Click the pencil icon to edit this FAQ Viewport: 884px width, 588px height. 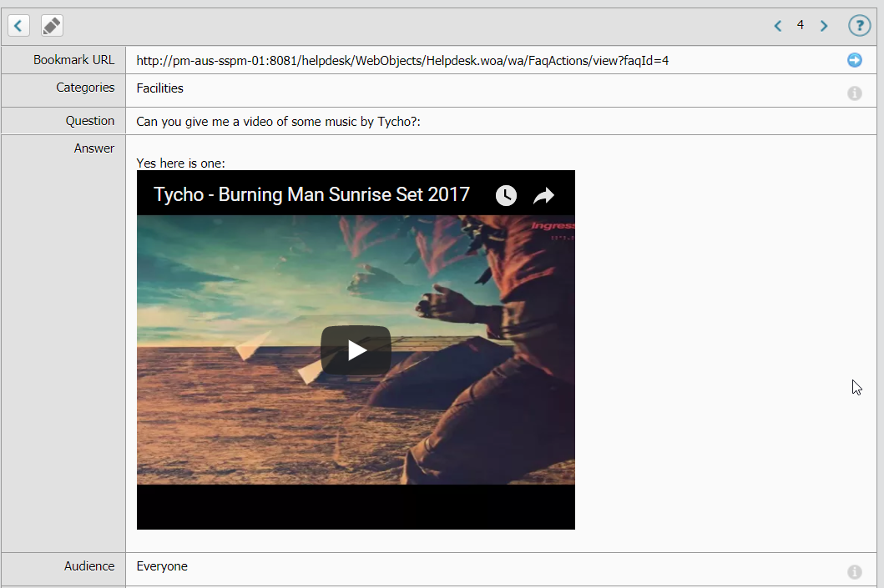(x=51, y=25)
